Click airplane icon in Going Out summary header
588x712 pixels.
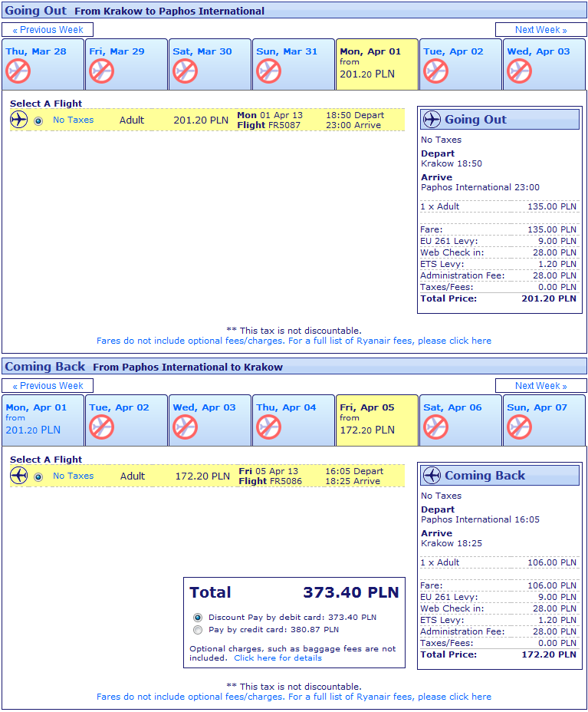point(432,120)
